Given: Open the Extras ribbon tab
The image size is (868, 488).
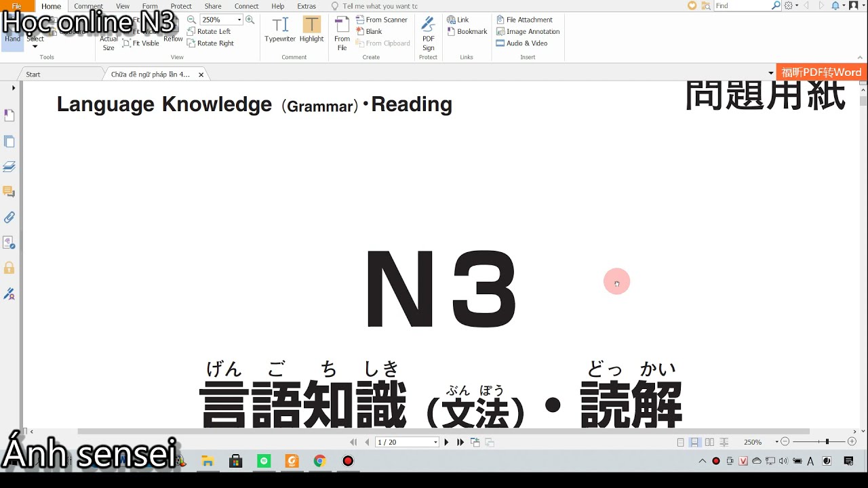Looking at the screenshot, I should (307, 6).
